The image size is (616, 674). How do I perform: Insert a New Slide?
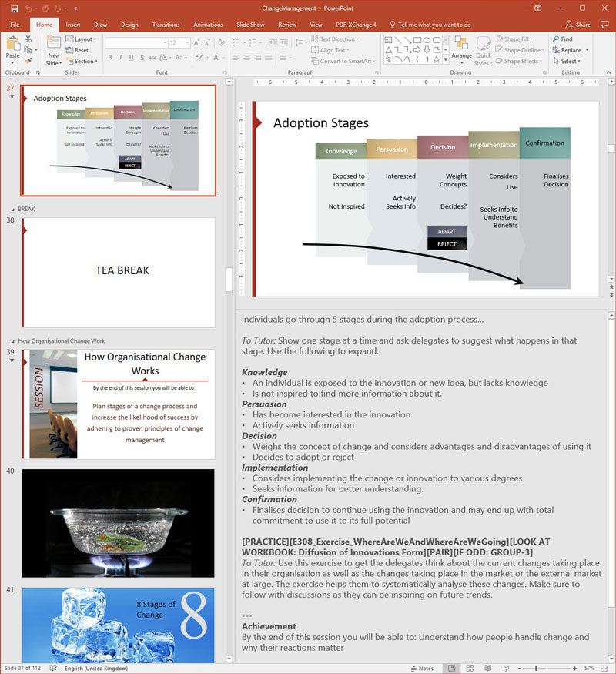[54, 51]
